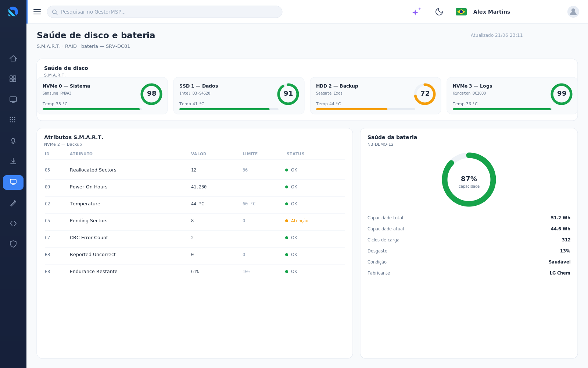This screenshot has width=588, height=368.
Task: Open the Alex Martins user avatar menu
Action: tap(573, 12)
